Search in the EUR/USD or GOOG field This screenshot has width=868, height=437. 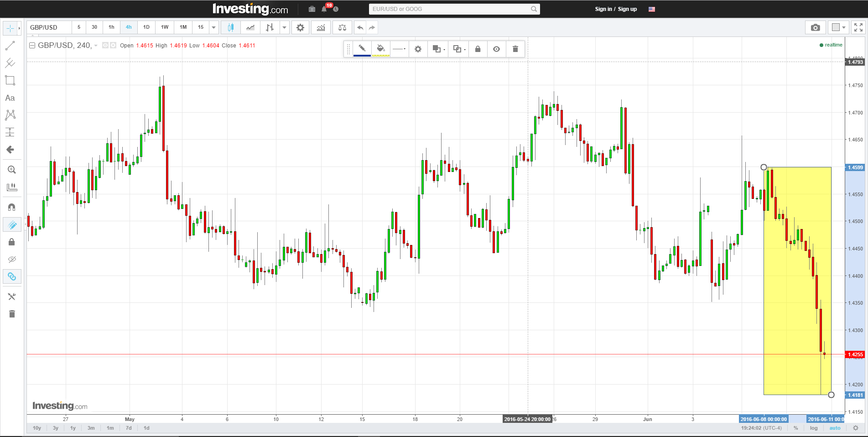pyautogui.click(x=454, y=9)
